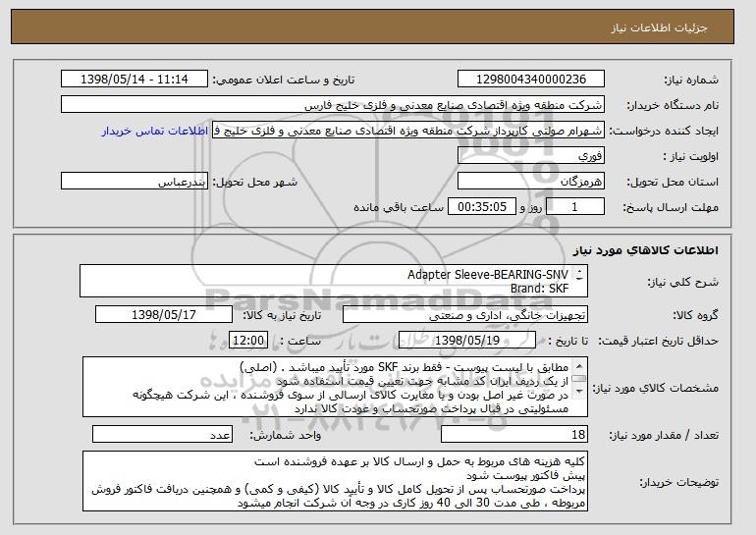Click the label استان محل تحویل
The height and width of the screenshot is (535, 756).
673,183
